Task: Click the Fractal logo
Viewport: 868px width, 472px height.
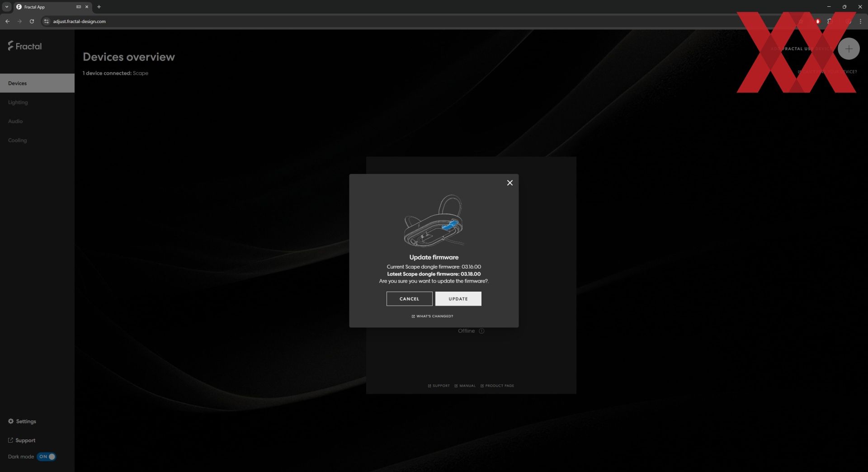Action: point(25,46)
